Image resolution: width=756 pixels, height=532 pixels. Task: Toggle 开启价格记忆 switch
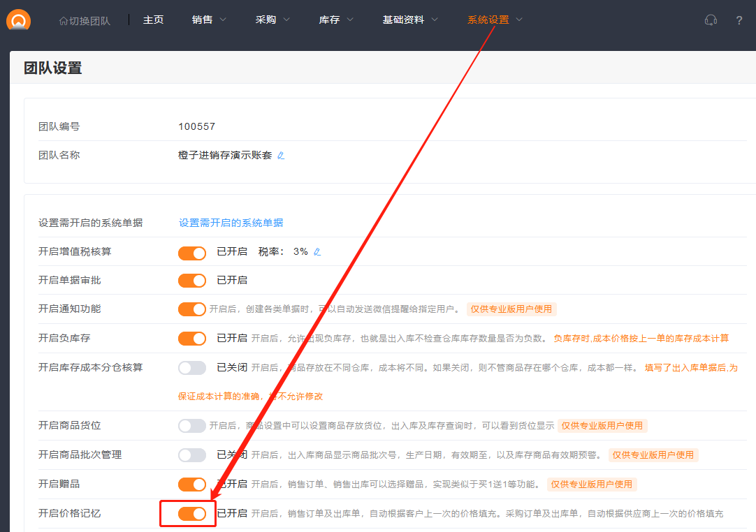(x=192, y=514)
